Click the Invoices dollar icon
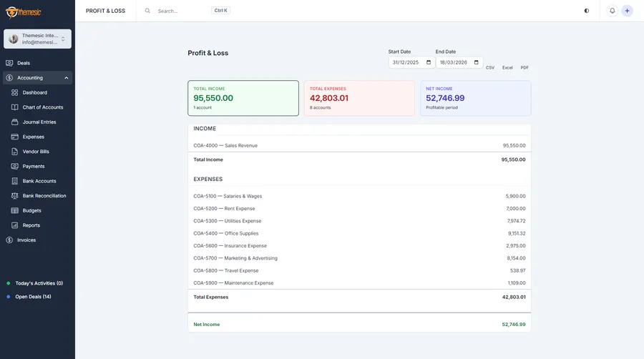 [x=9, y=240]
